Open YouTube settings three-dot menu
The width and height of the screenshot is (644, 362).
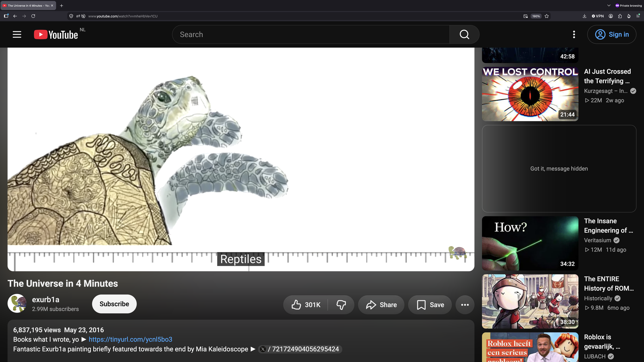[x=574, y=34]
